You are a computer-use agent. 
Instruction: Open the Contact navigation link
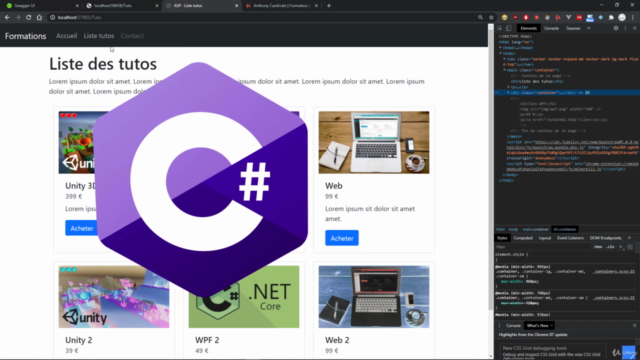click(x=132, y=36)
